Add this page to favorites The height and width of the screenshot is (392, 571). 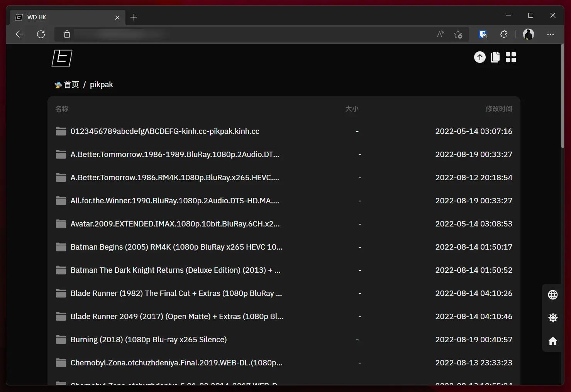[x=458, y=34]
